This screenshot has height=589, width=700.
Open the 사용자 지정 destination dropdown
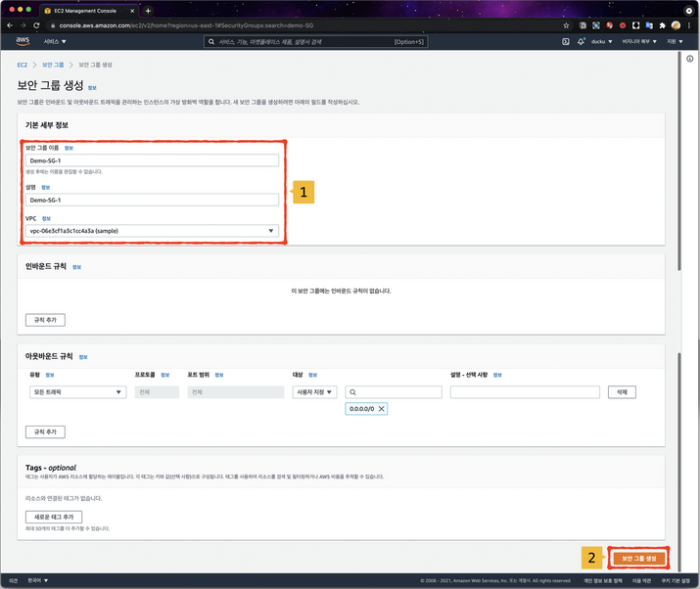[314, 391]
